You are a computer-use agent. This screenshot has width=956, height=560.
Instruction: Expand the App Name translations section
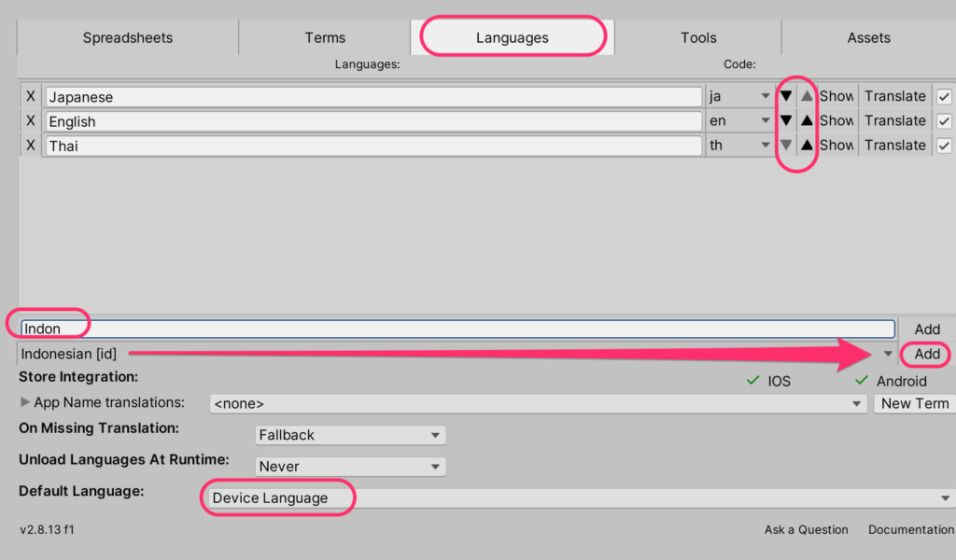(25, 403)
